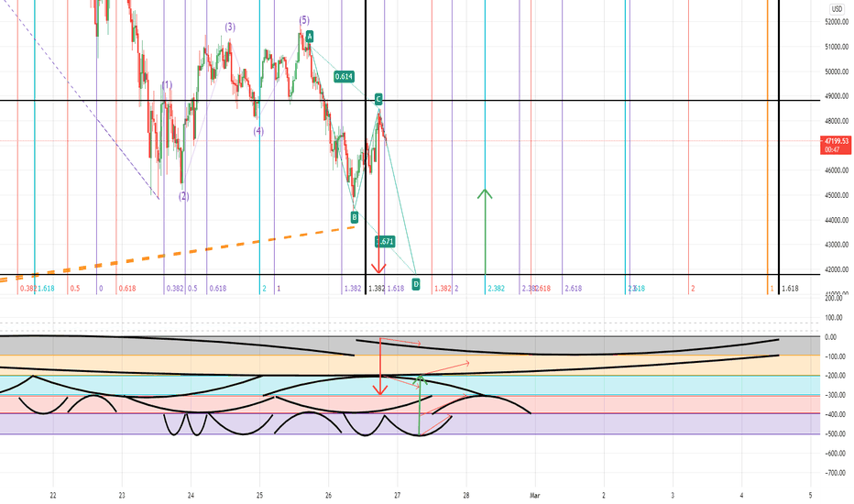Select the ABCD pattern point C label
Viewport: 854px width, 504px height.
coord(378,99)
